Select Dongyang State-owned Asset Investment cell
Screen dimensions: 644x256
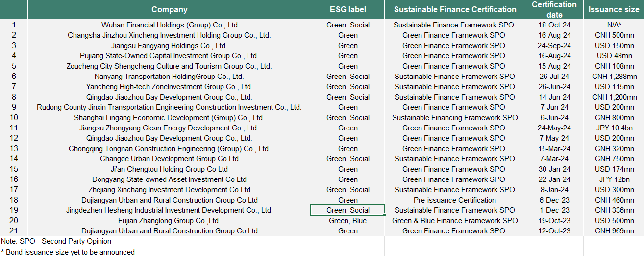click(169, 179)
